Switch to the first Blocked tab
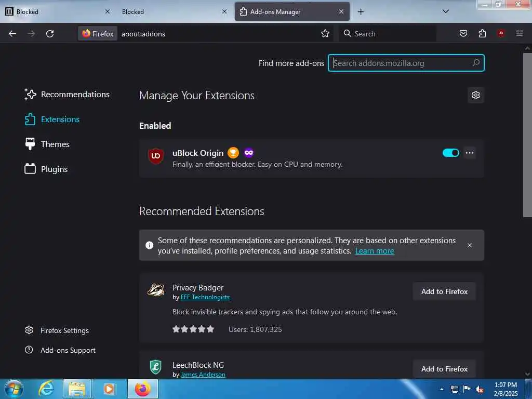 pyautogui.click(x=58, y=12)
